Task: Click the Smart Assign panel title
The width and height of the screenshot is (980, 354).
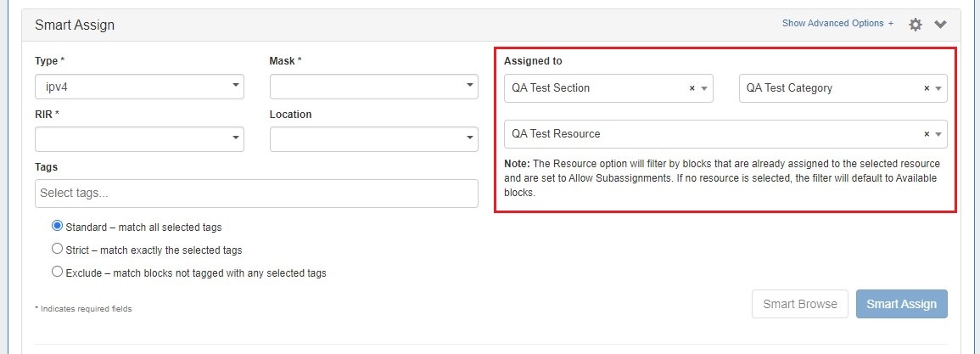Action: click(x=75, y=25)
